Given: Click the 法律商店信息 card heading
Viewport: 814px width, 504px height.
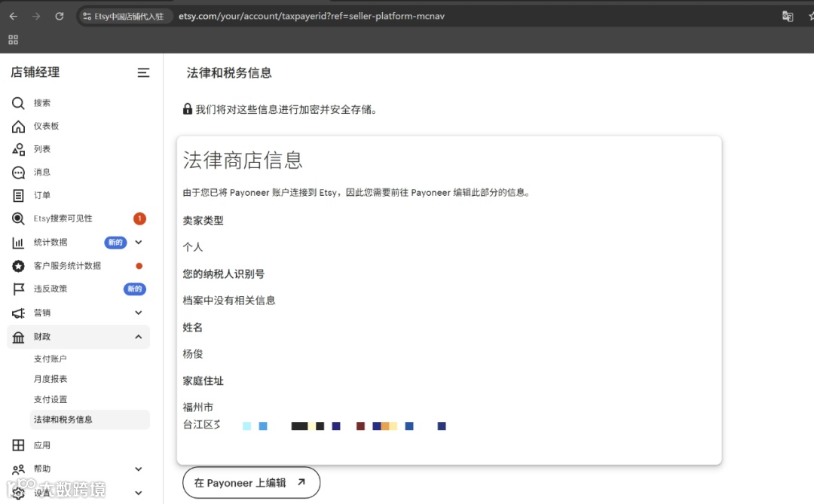Looking at the screenshot, I should pos(243,160).
